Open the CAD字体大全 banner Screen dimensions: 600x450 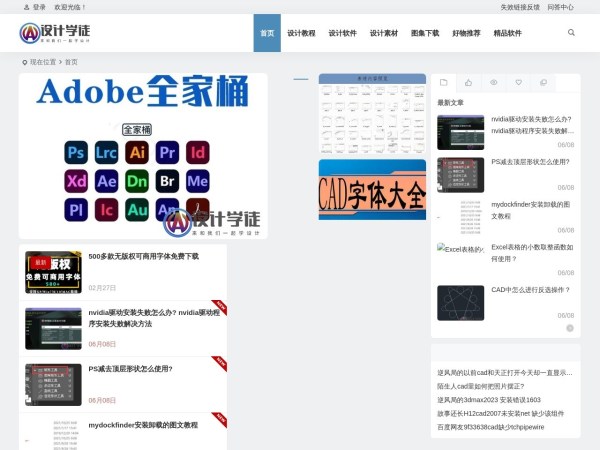point(372,190)
